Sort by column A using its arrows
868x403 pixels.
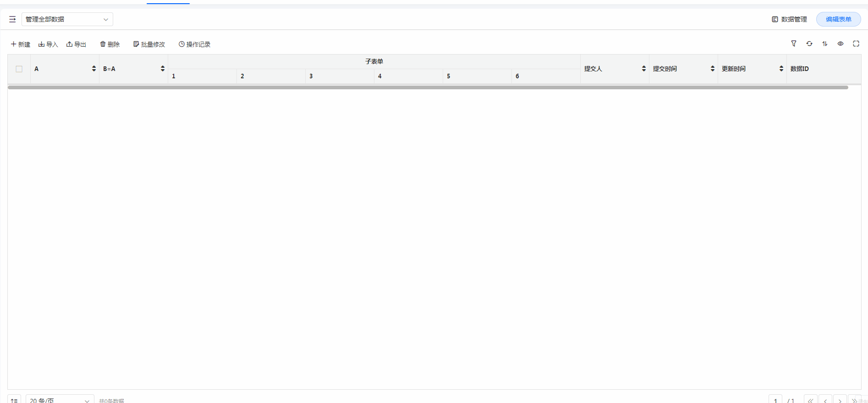coord(94,69)
